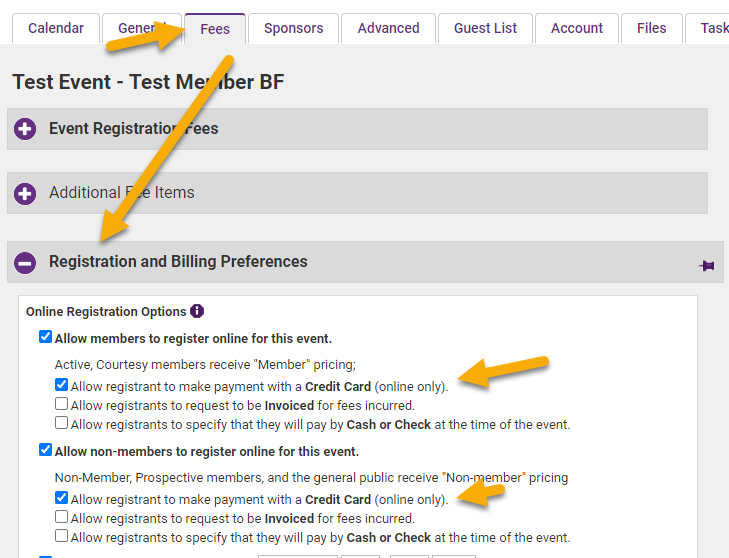Enable non-members request to be Invoiced option

(62, 518)
